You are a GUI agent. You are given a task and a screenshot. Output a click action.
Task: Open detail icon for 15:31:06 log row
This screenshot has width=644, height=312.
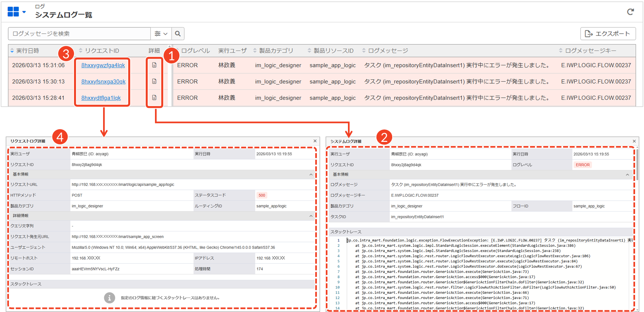(x=154, y=65)
